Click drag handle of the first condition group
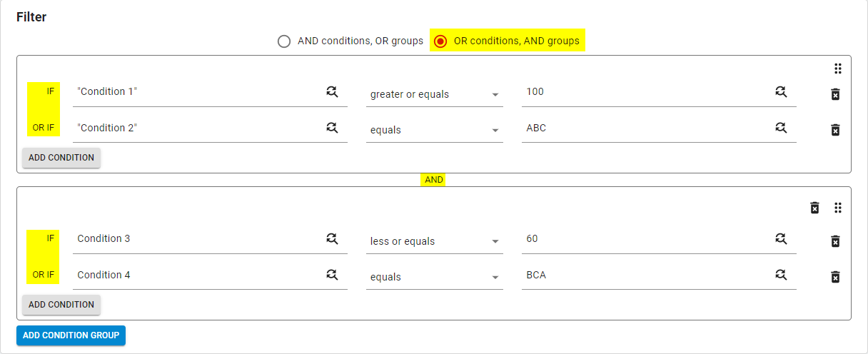The width and height of the screenshot is (868, 354). (x=838, y=69)
